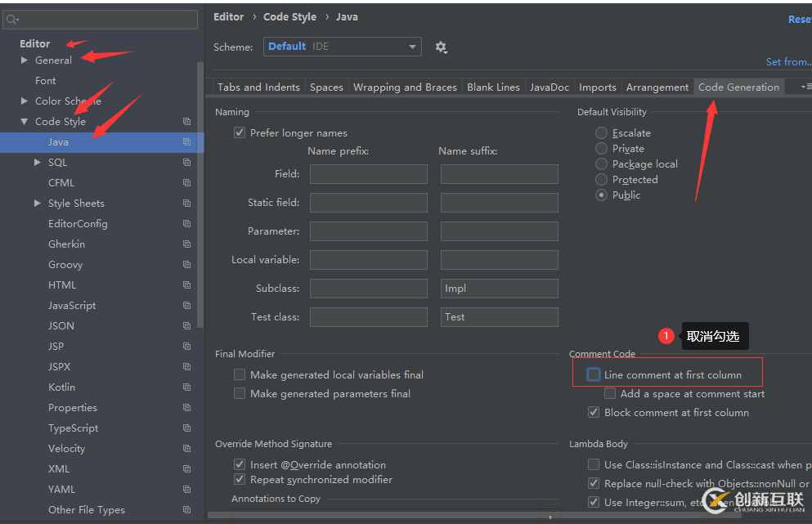Click the search magnifier icon in settings
Viewport: 812px width, 524px height.
click(12, 20)
